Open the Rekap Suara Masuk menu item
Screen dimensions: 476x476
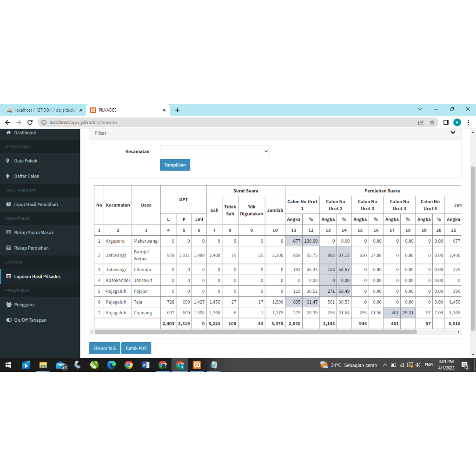click(40, 232)
